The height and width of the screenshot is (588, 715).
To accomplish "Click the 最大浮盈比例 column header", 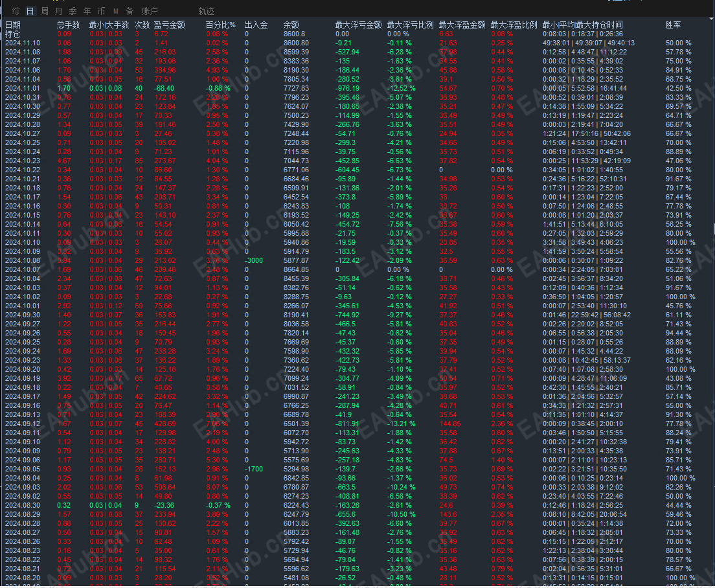I will [514, 25].
